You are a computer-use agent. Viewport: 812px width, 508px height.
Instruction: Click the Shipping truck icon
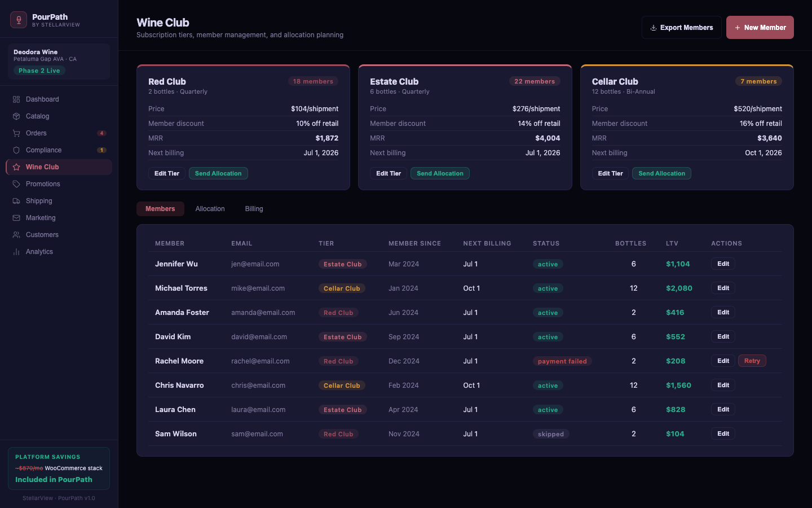[16, 201]
